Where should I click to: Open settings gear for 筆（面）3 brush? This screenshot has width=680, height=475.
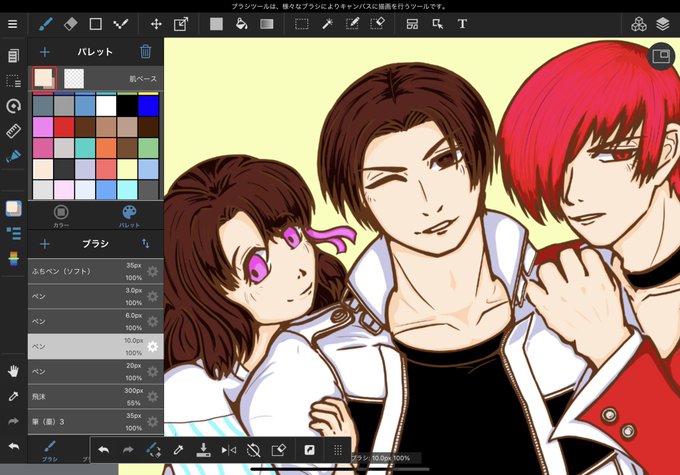(x=152, y=422)
